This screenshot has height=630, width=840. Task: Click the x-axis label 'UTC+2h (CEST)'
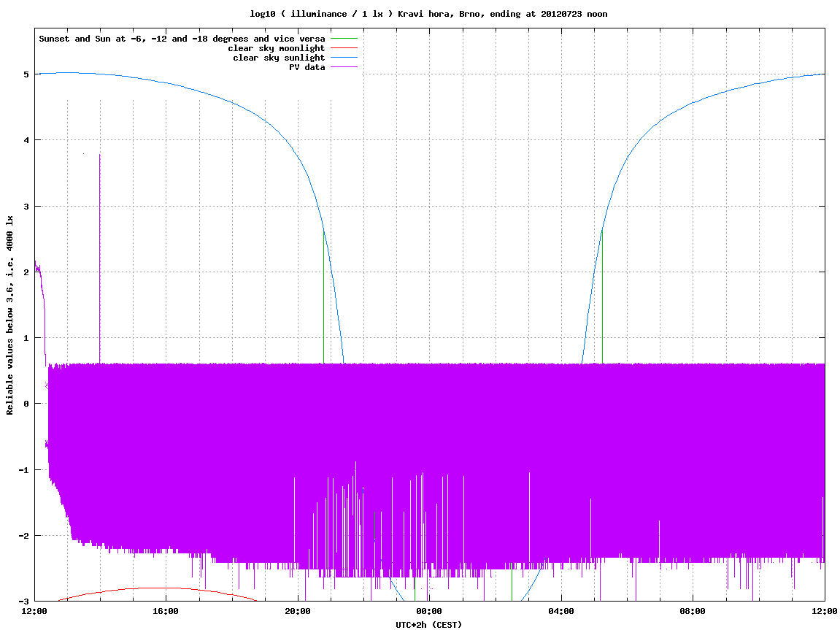428,625
